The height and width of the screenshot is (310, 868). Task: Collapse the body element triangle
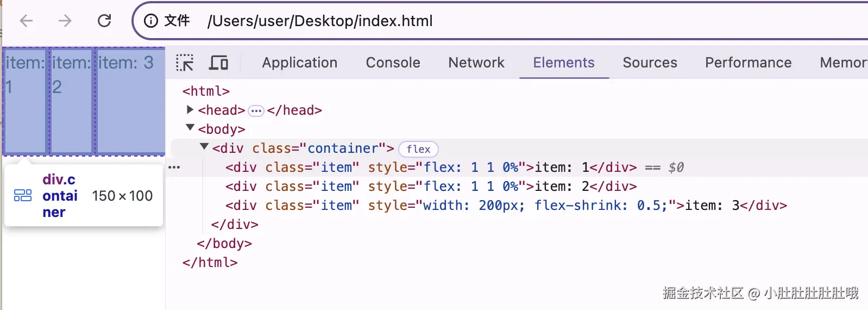190,128
